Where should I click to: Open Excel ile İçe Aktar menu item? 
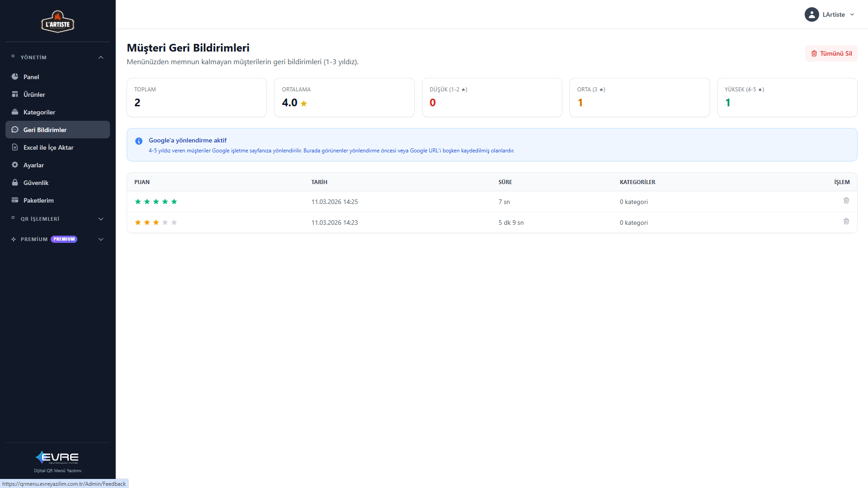pos(57,147)
